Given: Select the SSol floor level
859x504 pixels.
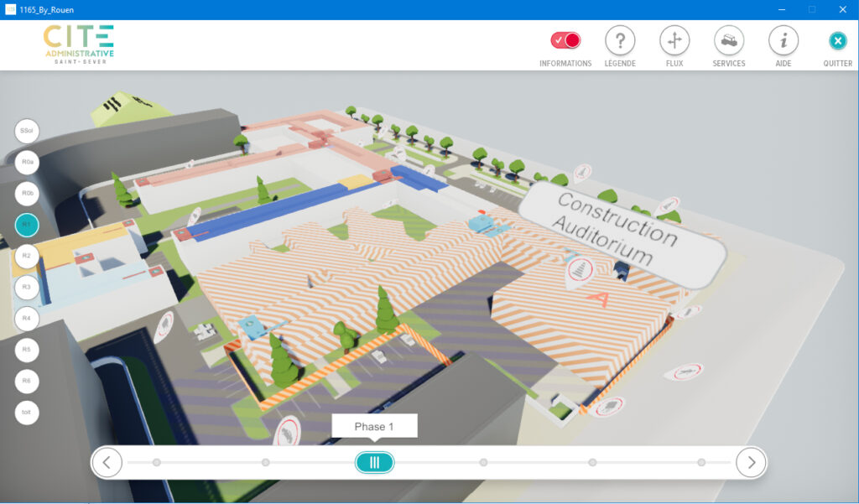Looking at the screenshot, I should tap(27, 131).
